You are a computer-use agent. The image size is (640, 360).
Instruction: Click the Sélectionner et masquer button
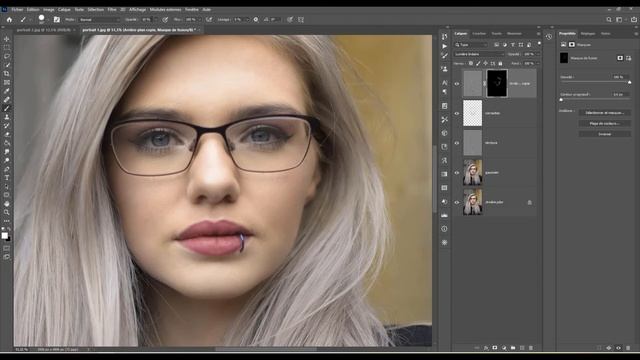(604, 113)
